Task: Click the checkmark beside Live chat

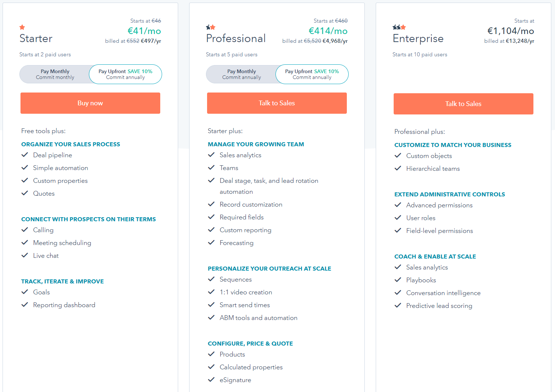Action: click(25, 255)
